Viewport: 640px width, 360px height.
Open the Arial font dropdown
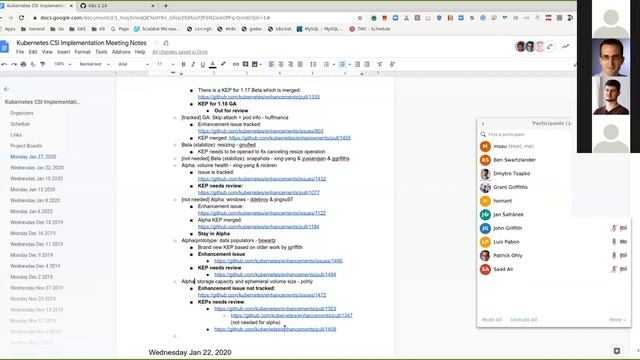(x=133, y=64)
